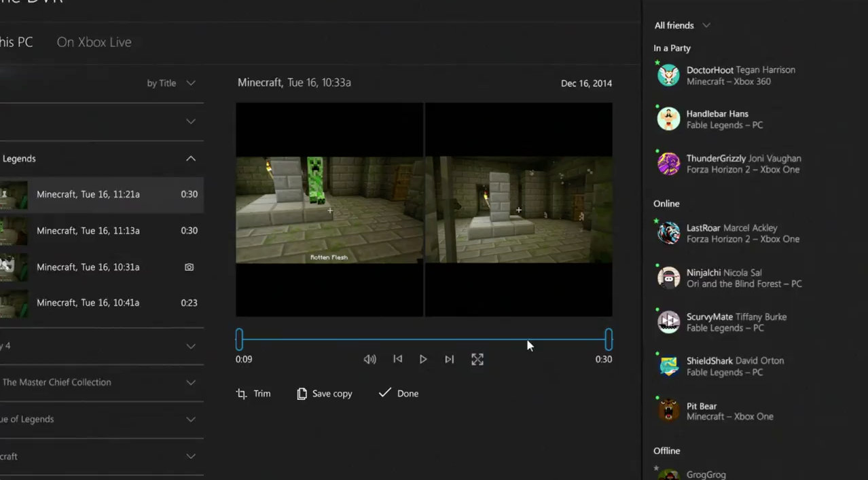Skip to previous clip button
The width and height of the screenshot is (868, 480).
[x=398, y=359]
